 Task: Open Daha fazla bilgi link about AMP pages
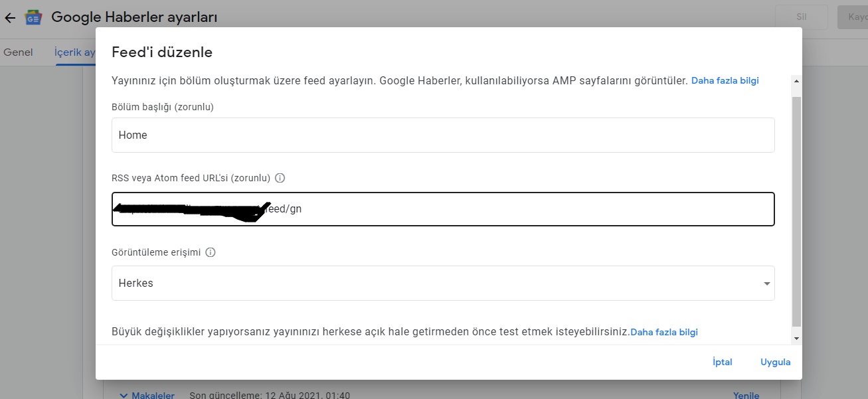[725, 80]
